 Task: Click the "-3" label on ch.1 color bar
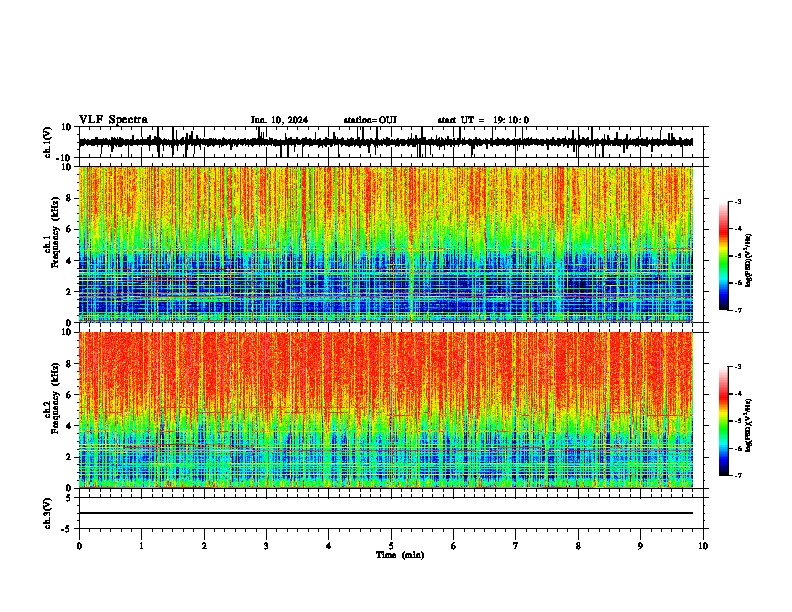pos(737,201)
